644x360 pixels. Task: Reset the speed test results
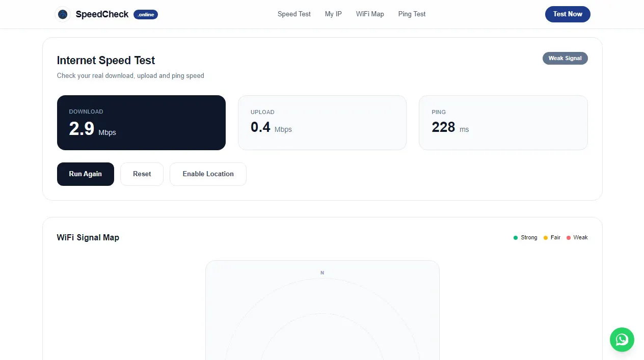tap(142, 174)
